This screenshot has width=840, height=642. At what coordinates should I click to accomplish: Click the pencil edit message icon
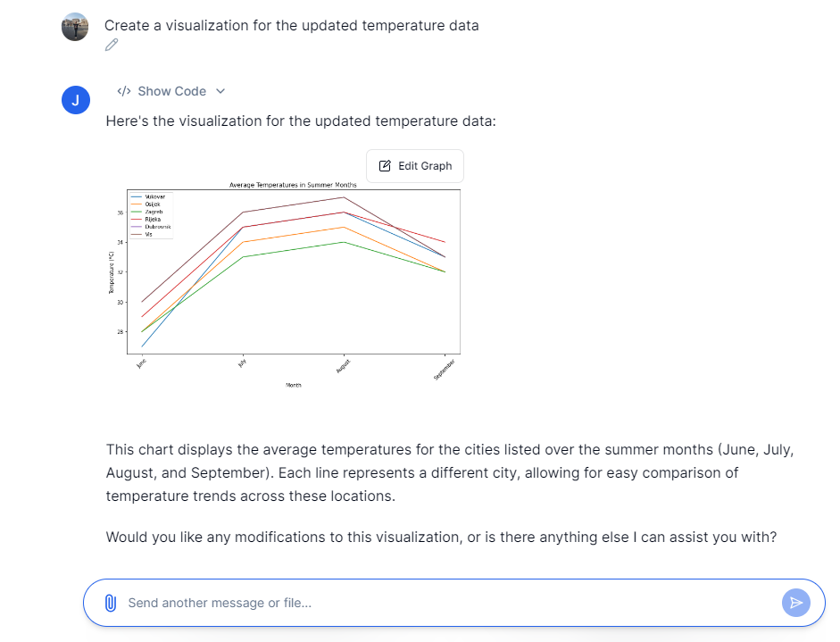(x=112, y=45)
